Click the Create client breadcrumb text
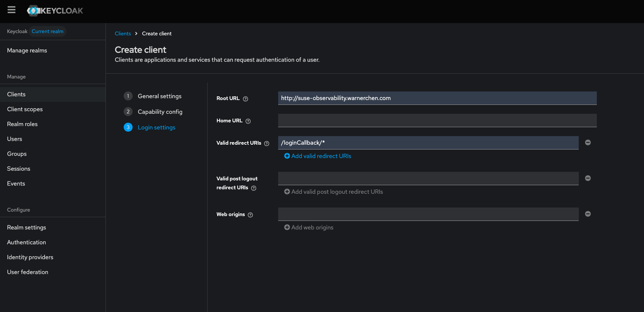The width and height of the screenshot is (644, 312). [157, 33]
